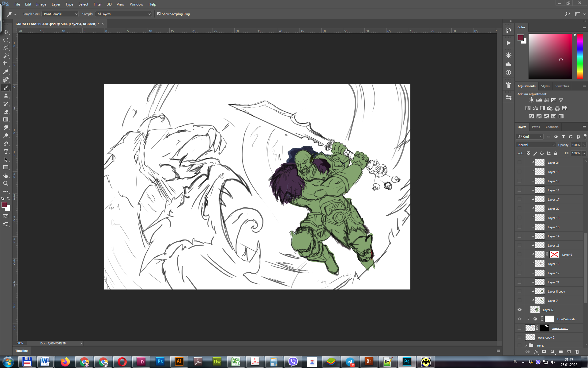Open the History panel icon
588x368 pixels.
[508, 30]
